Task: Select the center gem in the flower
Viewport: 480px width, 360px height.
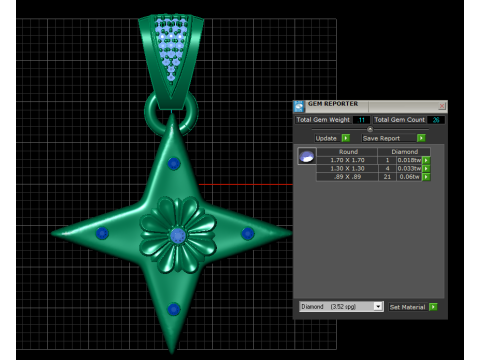Action: pyautogui.click(x=178, y=235)
